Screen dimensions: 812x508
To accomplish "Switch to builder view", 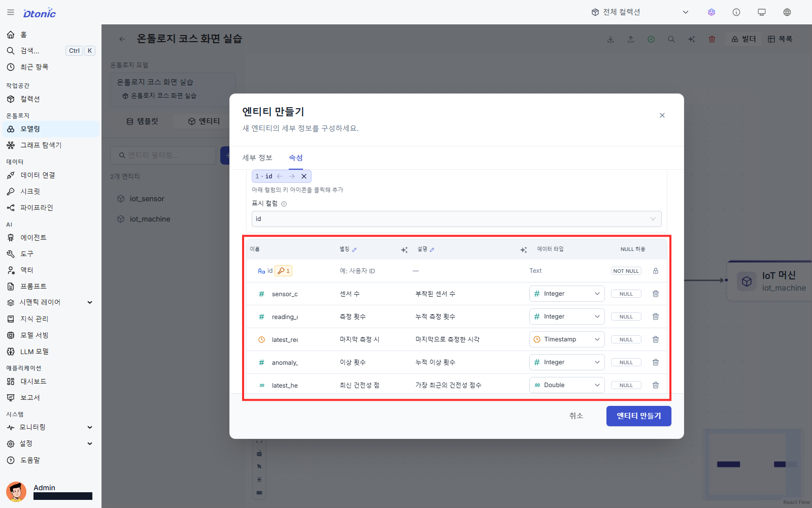I will click(x=743, y=39).
